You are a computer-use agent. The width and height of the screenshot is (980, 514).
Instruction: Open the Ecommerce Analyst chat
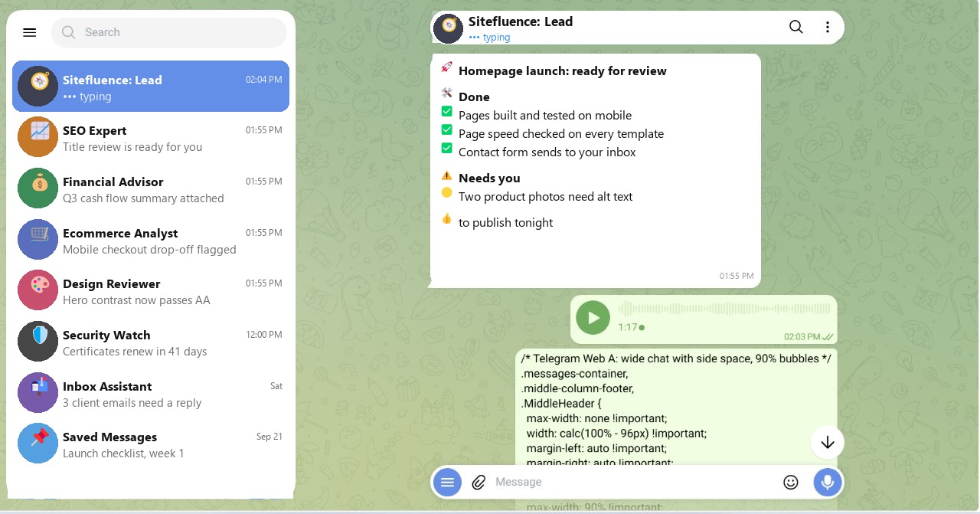coord(151,240)
